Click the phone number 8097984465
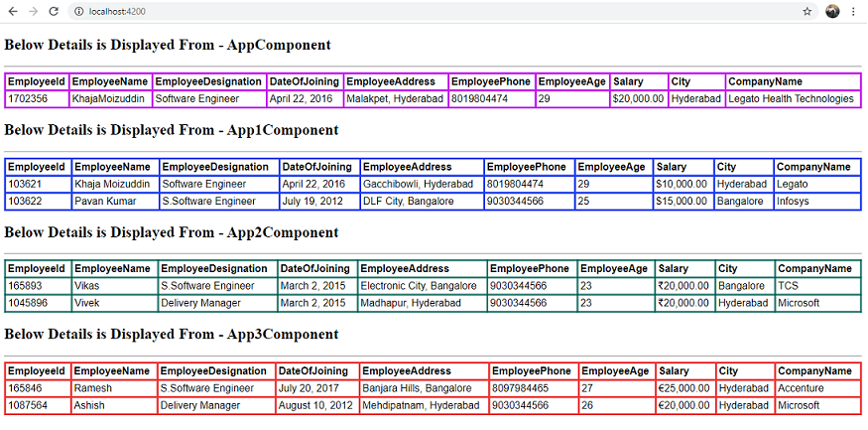This screenshot has height=430, width=868. click(x=521, y=388)
